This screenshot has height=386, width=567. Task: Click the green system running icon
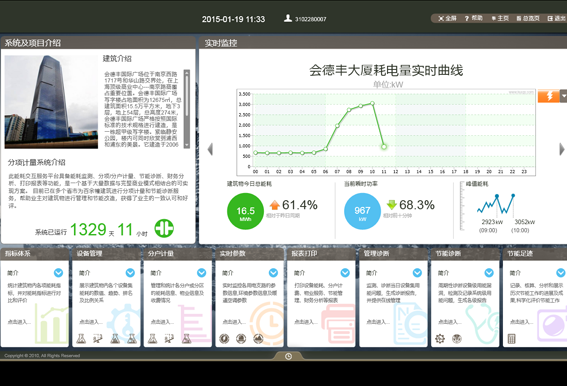(164, 229)
